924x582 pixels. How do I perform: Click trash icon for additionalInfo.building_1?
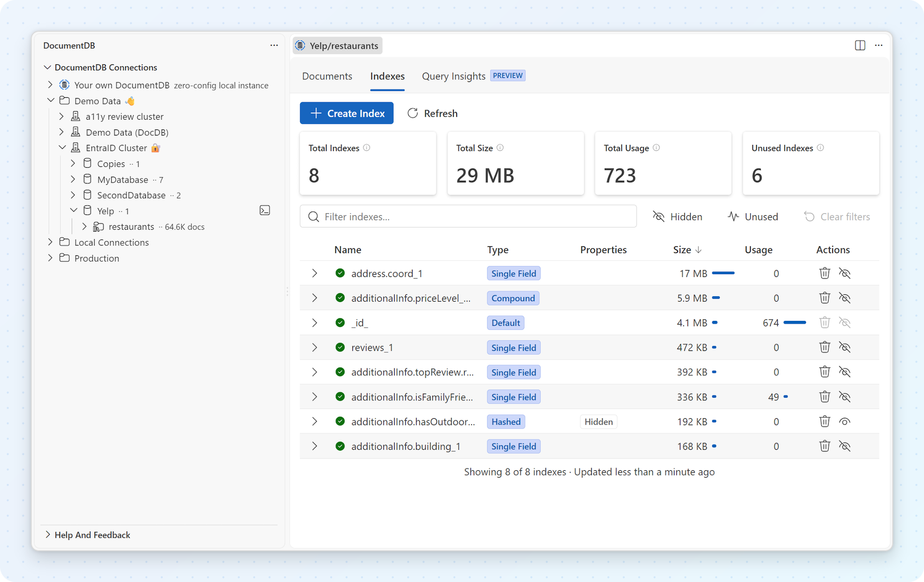pos(824,446)
